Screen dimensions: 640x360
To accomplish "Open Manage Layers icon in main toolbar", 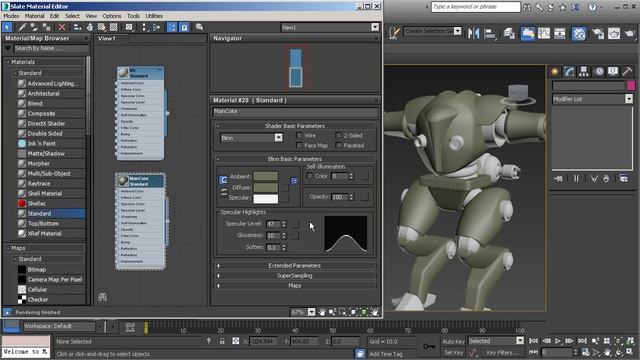I will (x=509, y=33).
